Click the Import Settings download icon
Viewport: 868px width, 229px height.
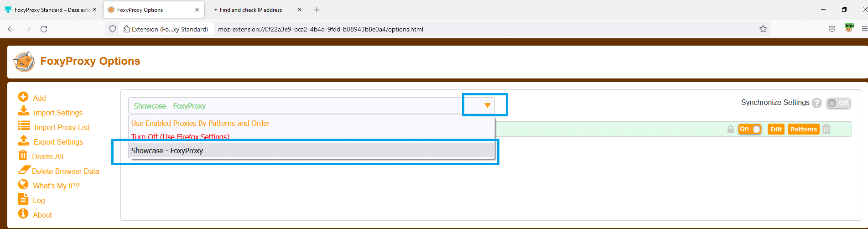[x=24, y=111]
